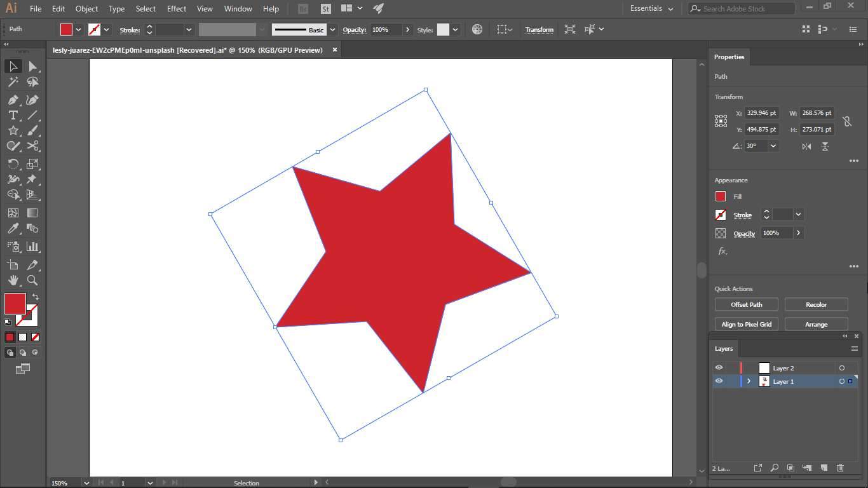Choose the Magic Wand tool
The image size is (868, 488).
point(13,82)
